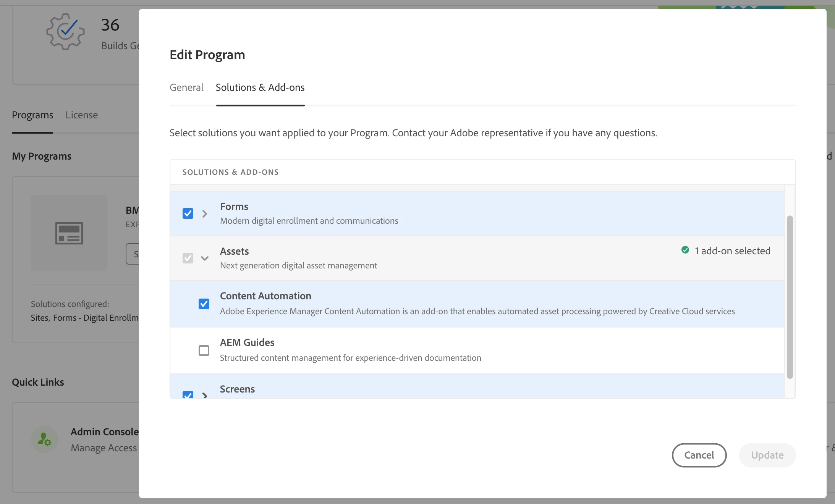Screen dimensions: 835x504
Task: Click the disabled Assets checkbox
Action: [x=188, y=258]
